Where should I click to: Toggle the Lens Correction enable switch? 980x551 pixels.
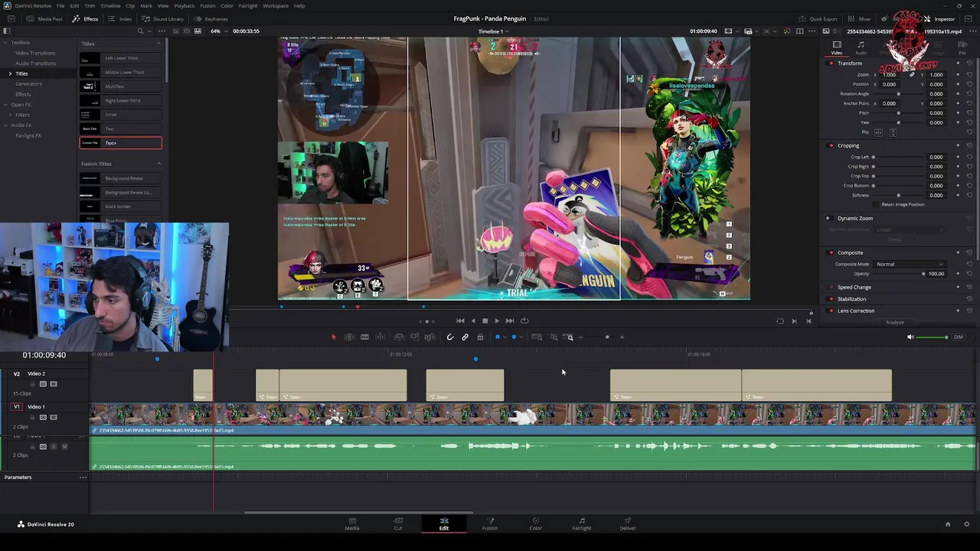831,311
